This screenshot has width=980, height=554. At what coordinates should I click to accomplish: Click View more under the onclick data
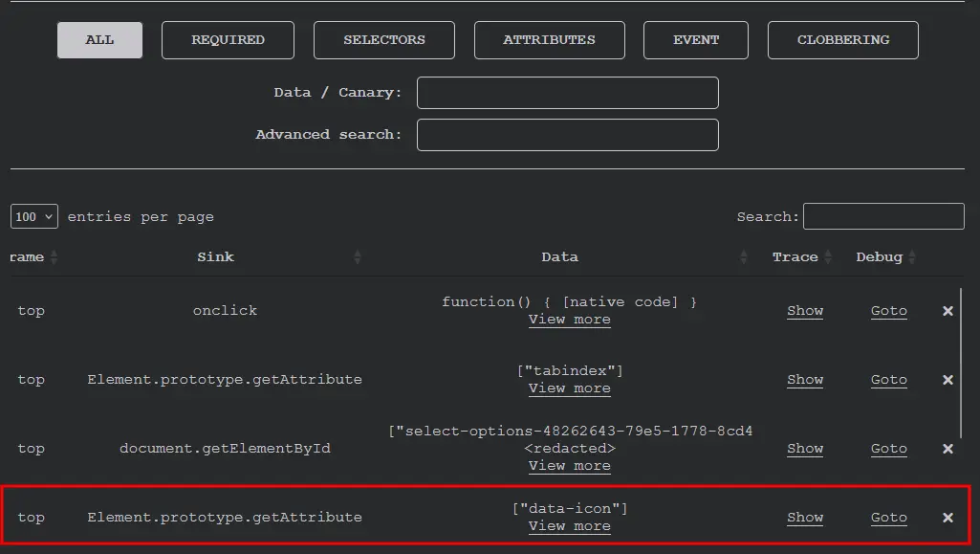click(x=569, y=320)
